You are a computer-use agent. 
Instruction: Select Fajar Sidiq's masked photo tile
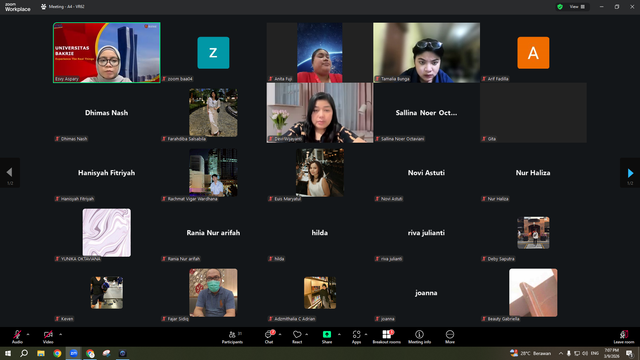pos(213,293)
